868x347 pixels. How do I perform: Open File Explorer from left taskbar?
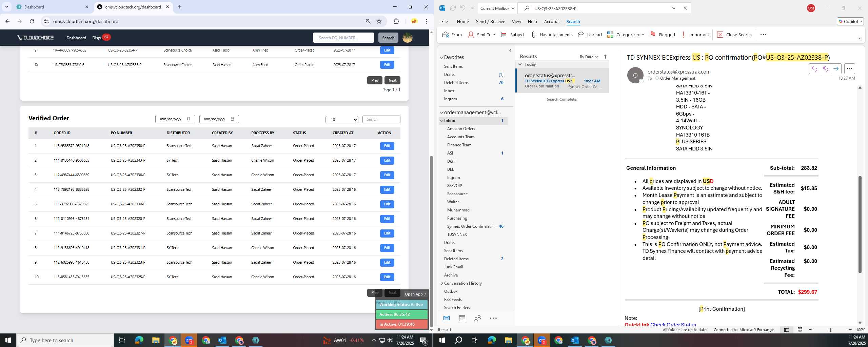[156, 340]
